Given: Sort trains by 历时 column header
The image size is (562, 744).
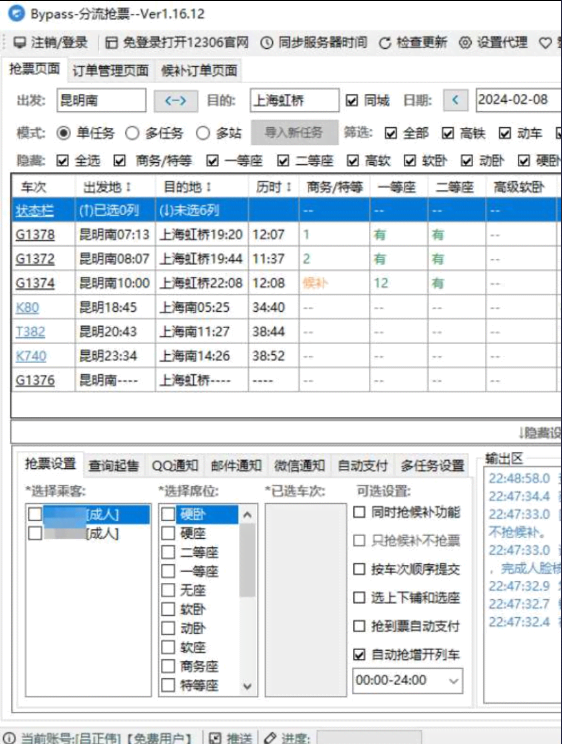Looking at the screenshot, I should click(274, 187).
